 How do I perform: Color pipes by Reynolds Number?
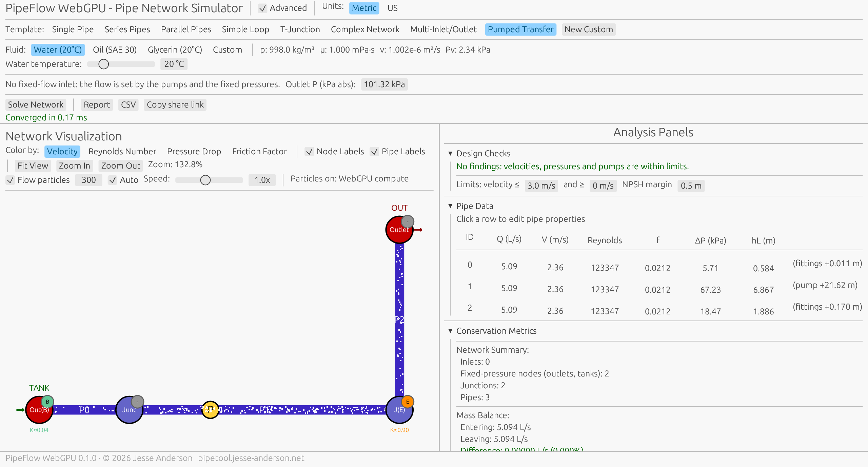tap(122, 152)
